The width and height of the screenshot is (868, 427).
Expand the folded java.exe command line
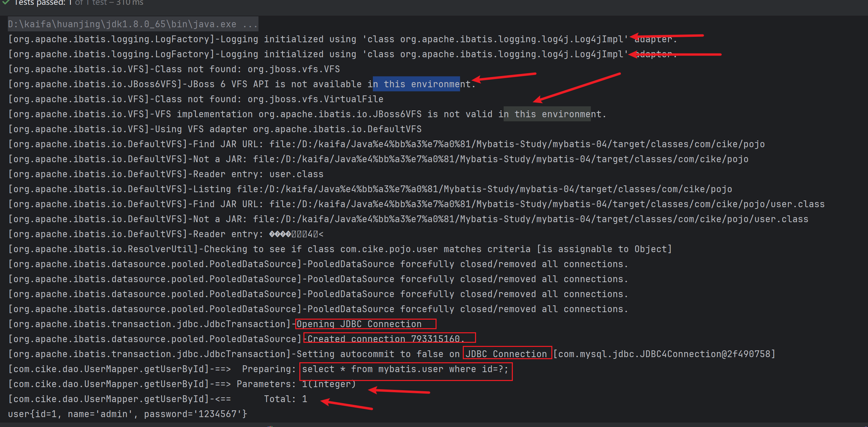click(x=250, y=24)
